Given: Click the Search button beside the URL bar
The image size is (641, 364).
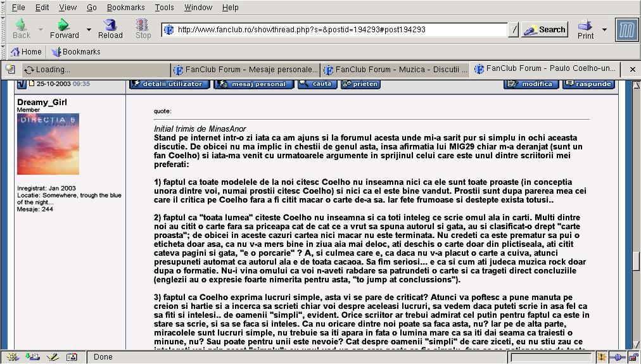Looking at the screenshot, I should [545, 29].
